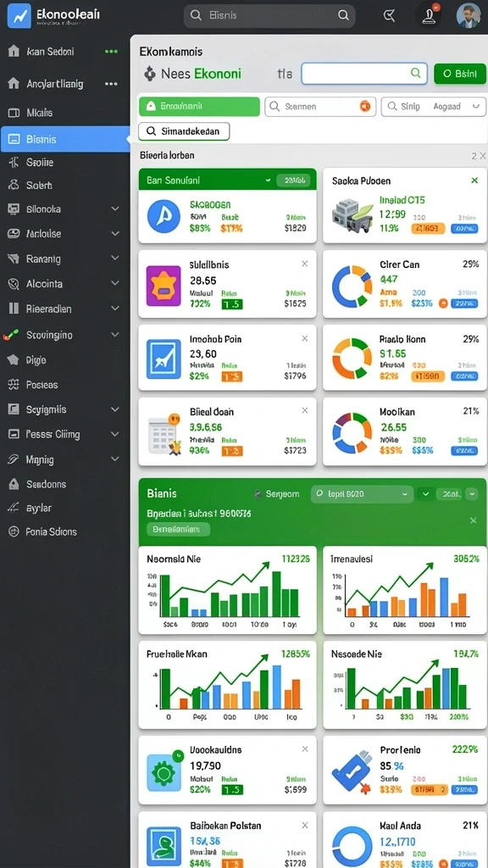
Task: Expand the Pesssr Ciirng sidebar item
Action: point(115,435)
